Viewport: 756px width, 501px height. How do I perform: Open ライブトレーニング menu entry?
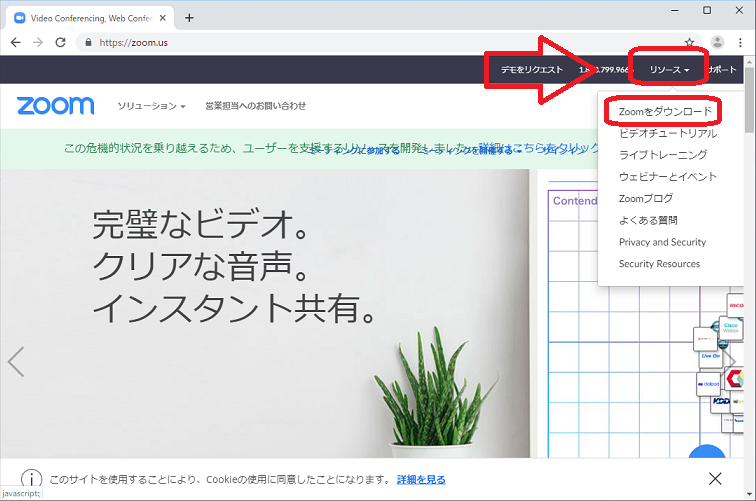(x=663, y=155)
